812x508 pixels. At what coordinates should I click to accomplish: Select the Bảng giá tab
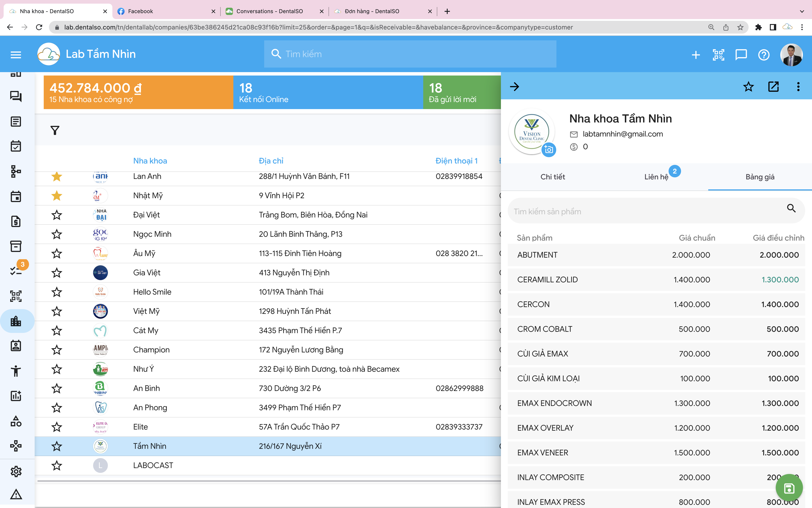(760, 177)
